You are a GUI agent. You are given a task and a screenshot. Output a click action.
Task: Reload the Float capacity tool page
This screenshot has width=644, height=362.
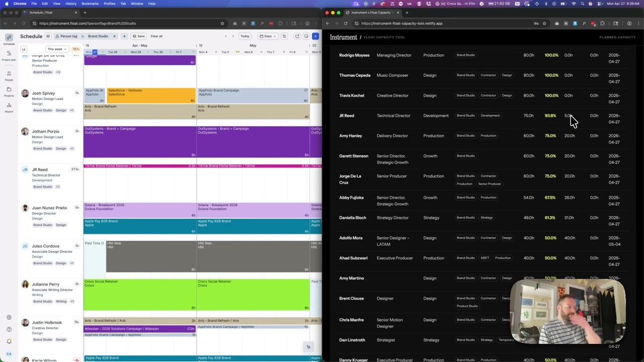(x=346, y=23)
